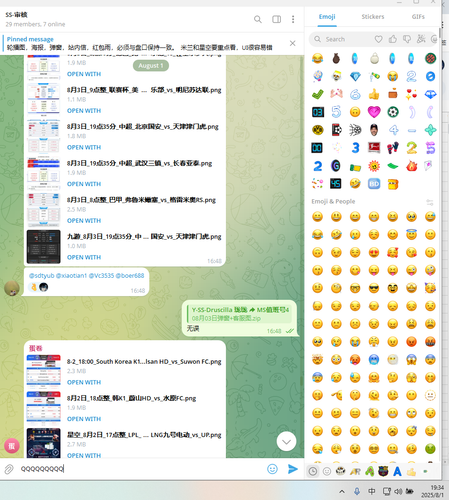The width and height of the screenshot is (449, 500).
Task: Insert the red fire emoji
Action: [412, 166]
